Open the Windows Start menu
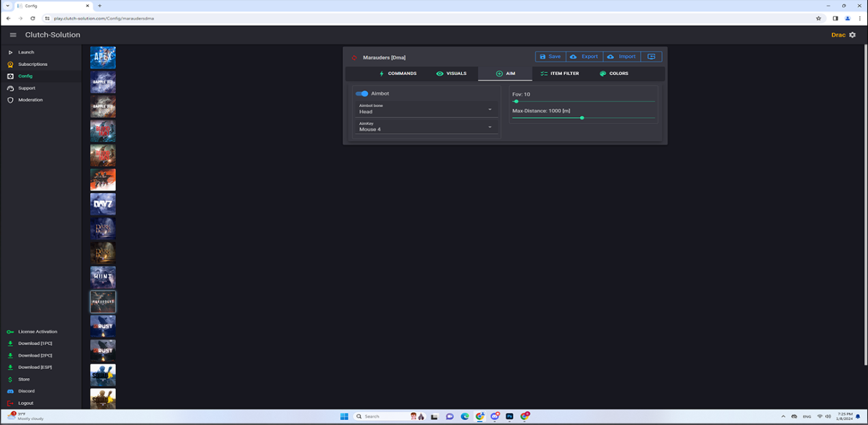Screen dimensions: 868x425 [344, 416]
